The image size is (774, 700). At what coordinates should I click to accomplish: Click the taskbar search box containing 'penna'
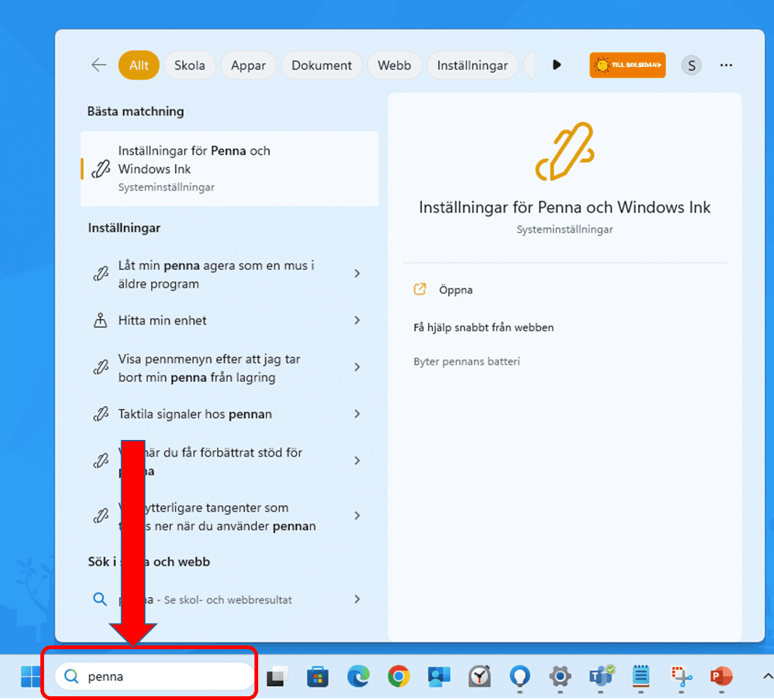pyautogui.click(x=155, y=676)
